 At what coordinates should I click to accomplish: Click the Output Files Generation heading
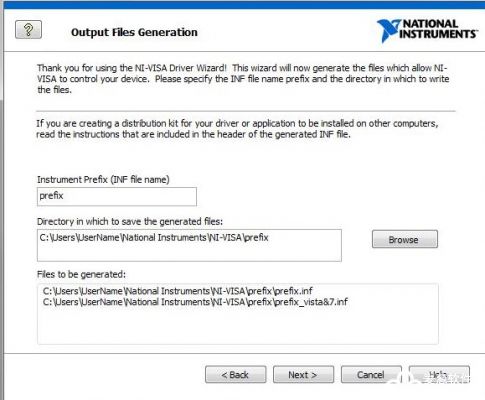(134, 32)
